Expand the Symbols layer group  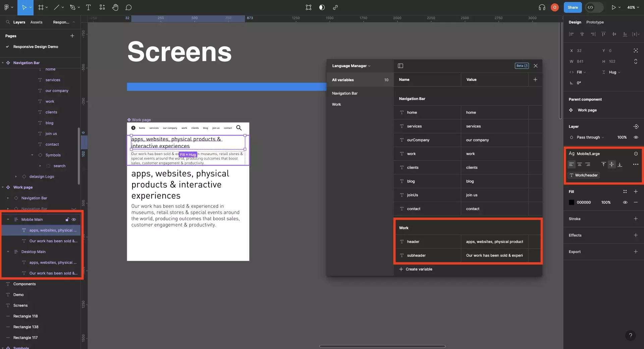coord(32,155)
